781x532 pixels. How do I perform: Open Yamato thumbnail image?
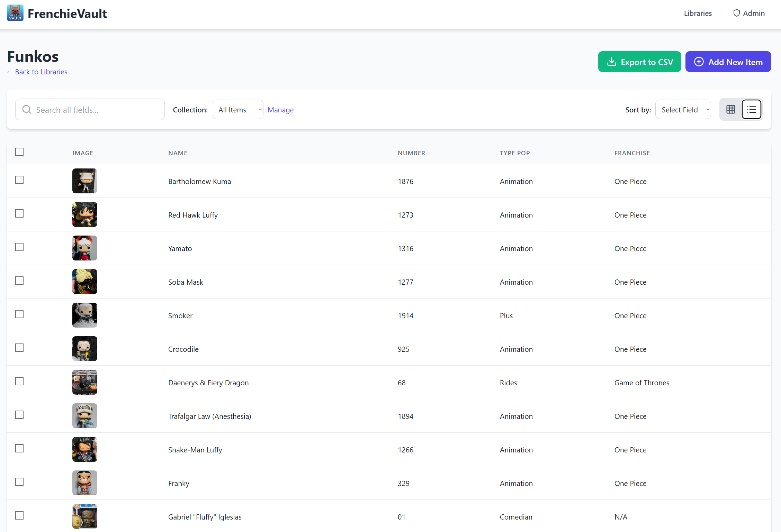click(85, 248)
